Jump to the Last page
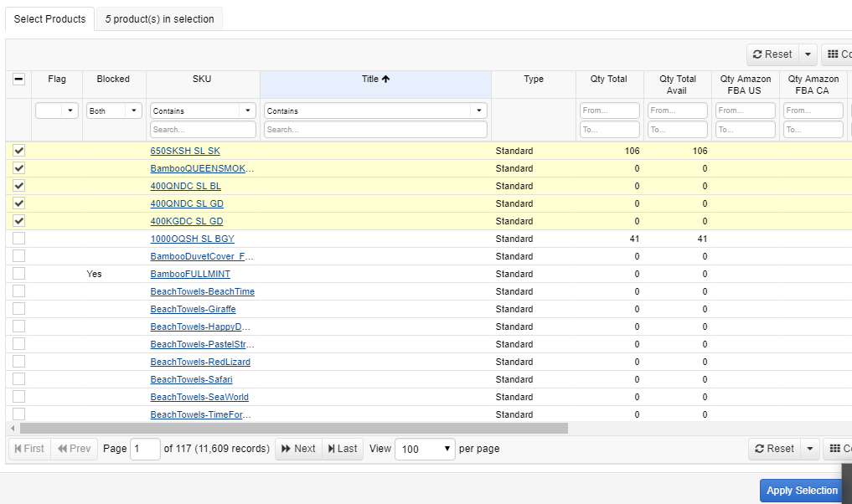 pyautogui.click(x=343, y=449)
